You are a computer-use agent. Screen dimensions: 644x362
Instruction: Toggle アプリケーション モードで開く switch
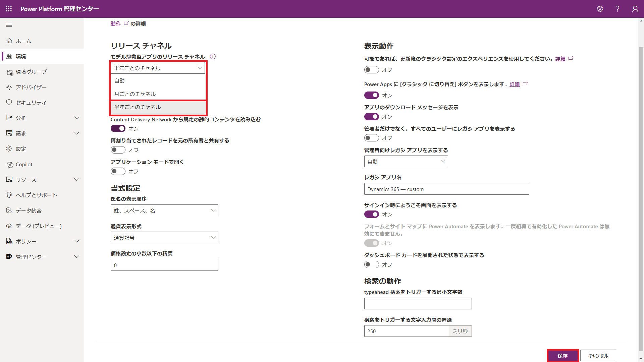[x=118, y=171]
